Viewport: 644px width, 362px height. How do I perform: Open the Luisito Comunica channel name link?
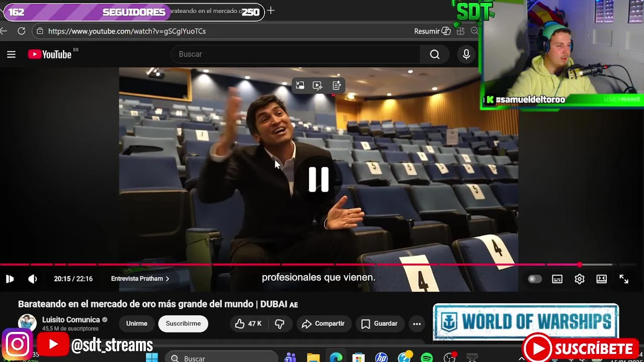(x=71, y=320)
